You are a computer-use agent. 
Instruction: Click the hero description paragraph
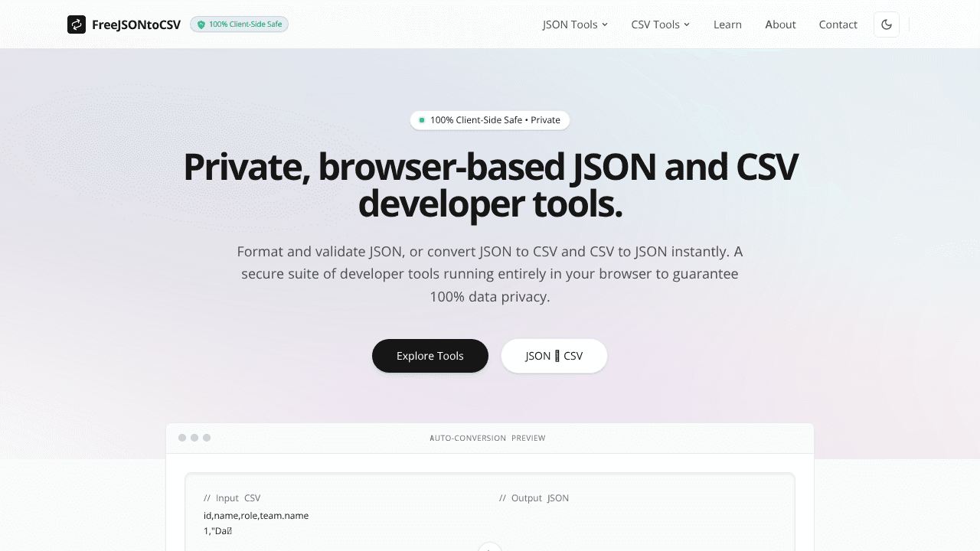click(x=490, y=274)
